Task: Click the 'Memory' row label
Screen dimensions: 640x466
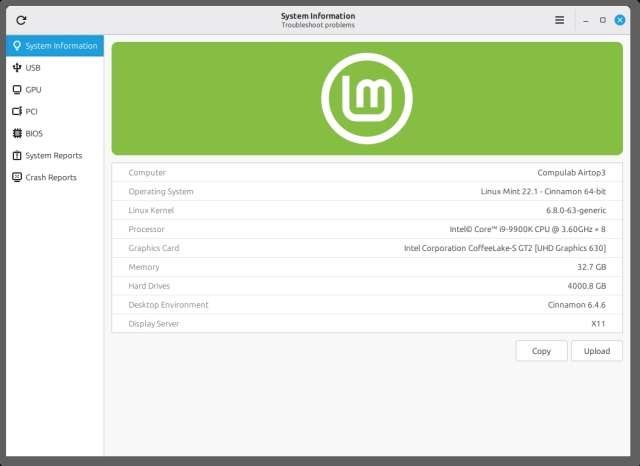Action: coord(144,267)
